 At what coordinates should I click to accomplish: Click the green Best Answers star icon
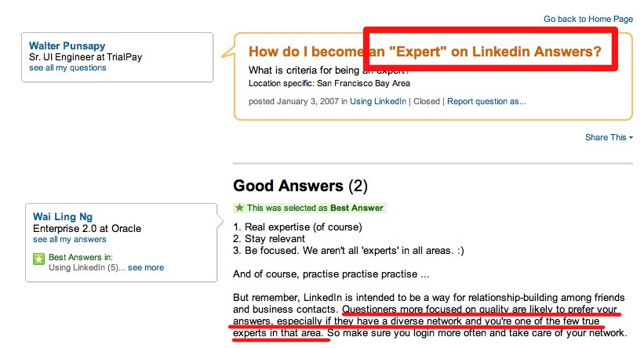(39, 259)
